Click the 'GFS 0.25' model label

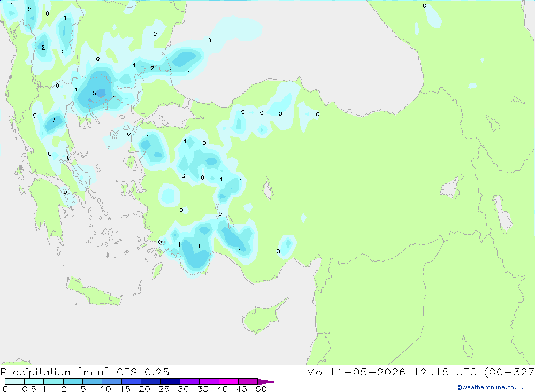[x=143, y=372]
